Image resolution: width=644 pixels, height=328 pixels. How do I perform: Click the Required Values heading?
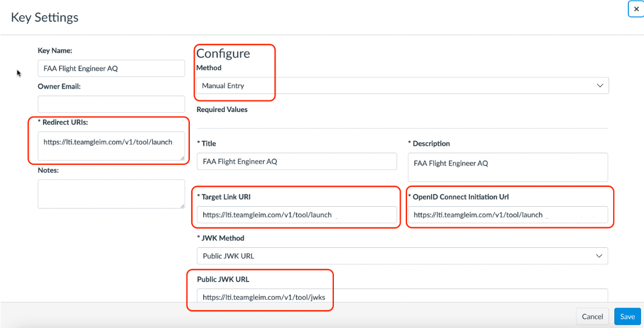point(222,110)
